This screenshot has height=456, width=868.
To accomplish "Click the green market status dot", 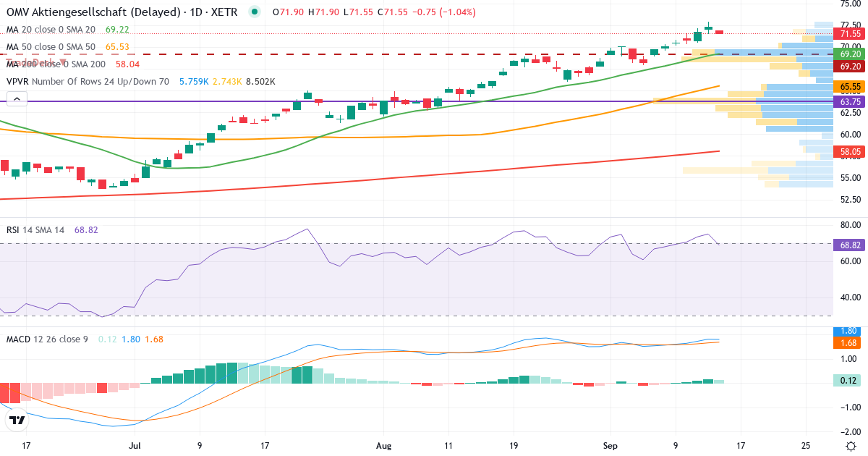I will 254,12.
